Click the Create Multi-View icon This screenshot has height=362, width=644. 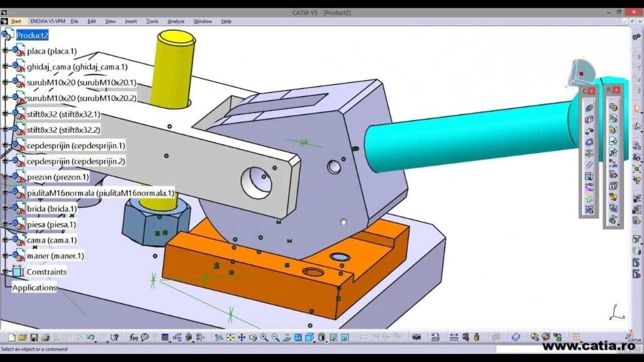297,337
